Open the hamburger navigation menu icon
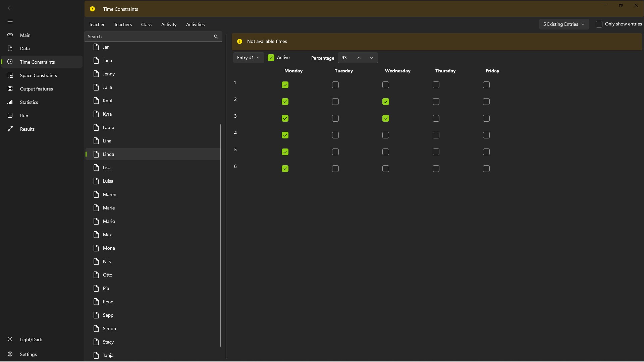 coord(10,21)
